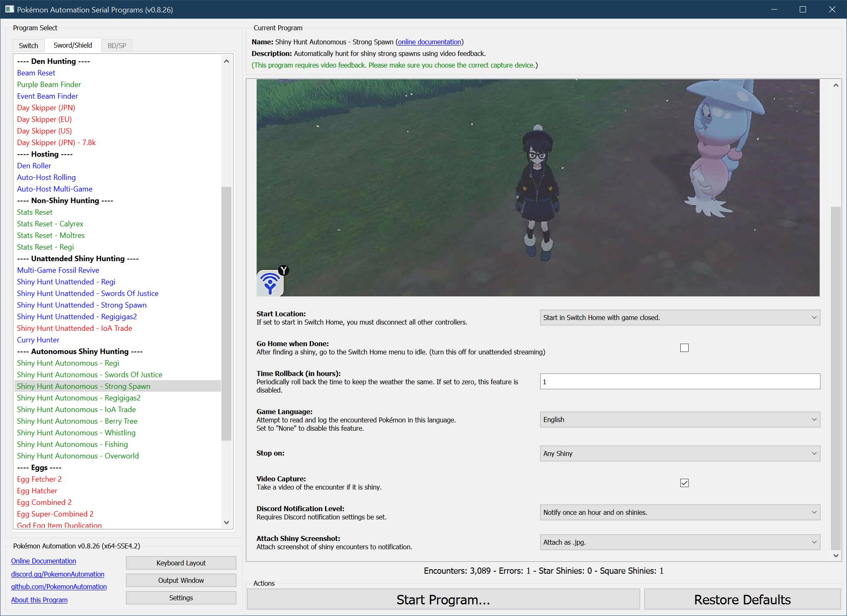Click settings panel scroll up arrow
The image size is (847, 616).
tap(836, 85)
